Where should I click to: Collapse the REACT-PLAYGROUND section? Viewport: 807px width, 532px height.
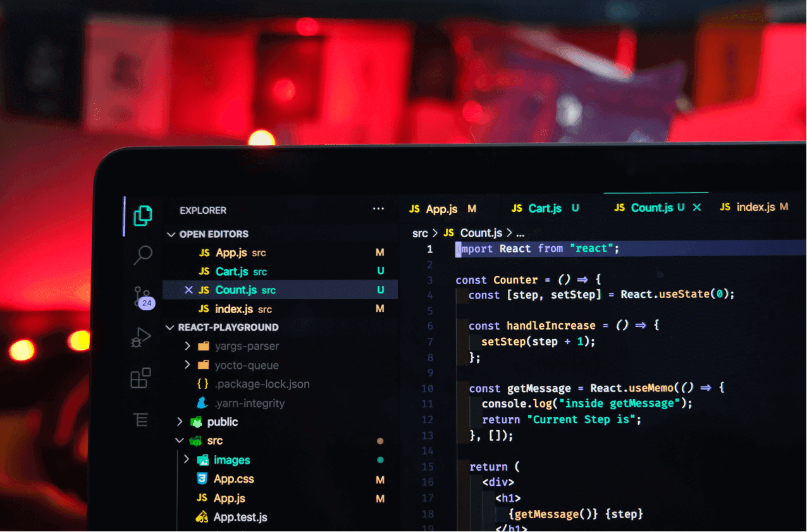[x=169, y=328]
